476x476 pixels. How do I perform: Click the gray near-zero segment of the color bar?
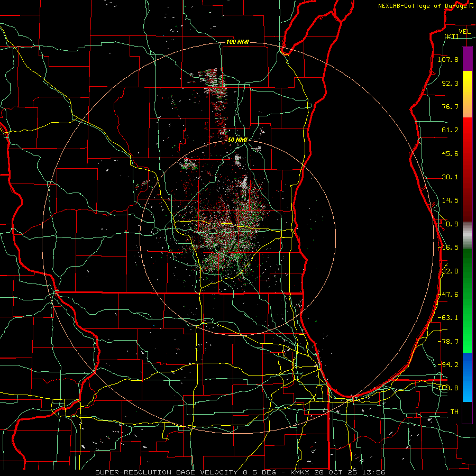point(467,235)
